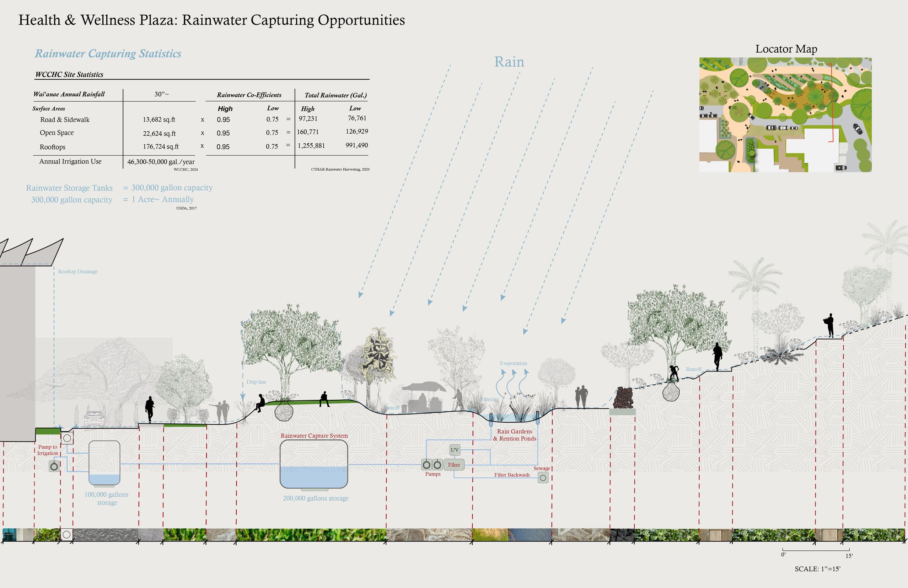Click the Rainwater Capturing Statistics heading
Screen dimensions: 908x588
108,54
